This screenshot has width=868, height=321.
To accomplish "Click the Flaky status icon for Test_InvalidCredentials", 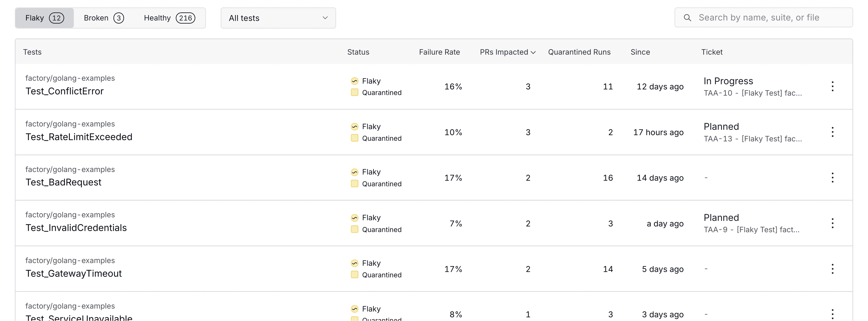I will [x=354, y=218].
